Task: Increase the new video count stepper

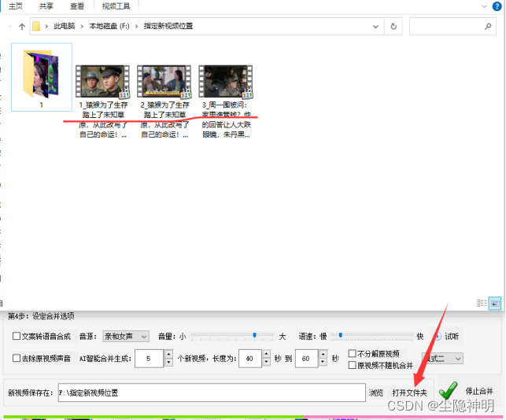Action: (168, 354)
